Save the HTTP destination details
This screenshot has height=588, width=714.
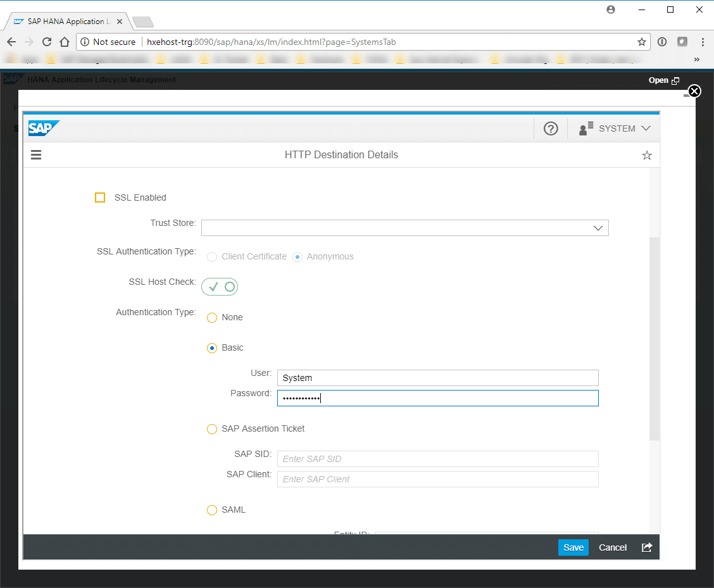[573, 547]
